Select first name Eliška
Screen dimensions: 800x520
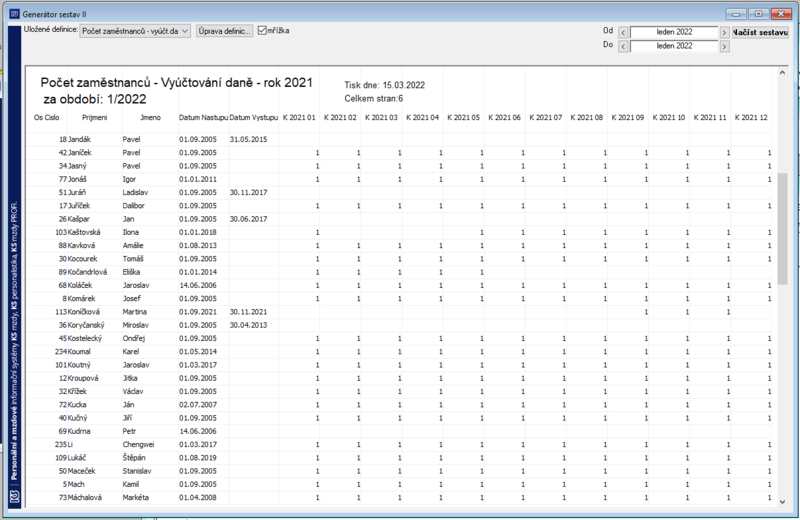pos(131,272)
